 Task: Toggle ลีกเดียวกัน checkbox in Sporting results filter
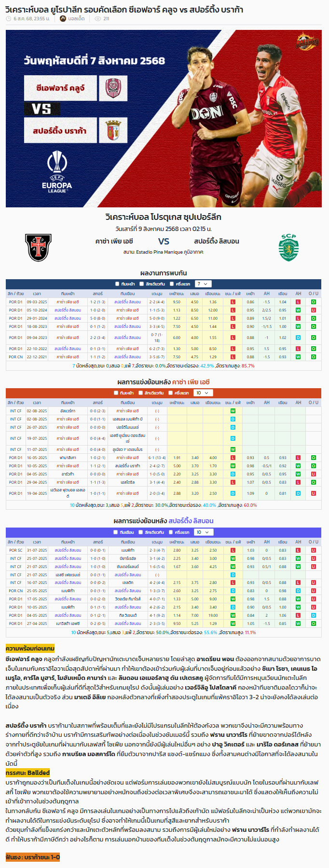pos(140,532)
